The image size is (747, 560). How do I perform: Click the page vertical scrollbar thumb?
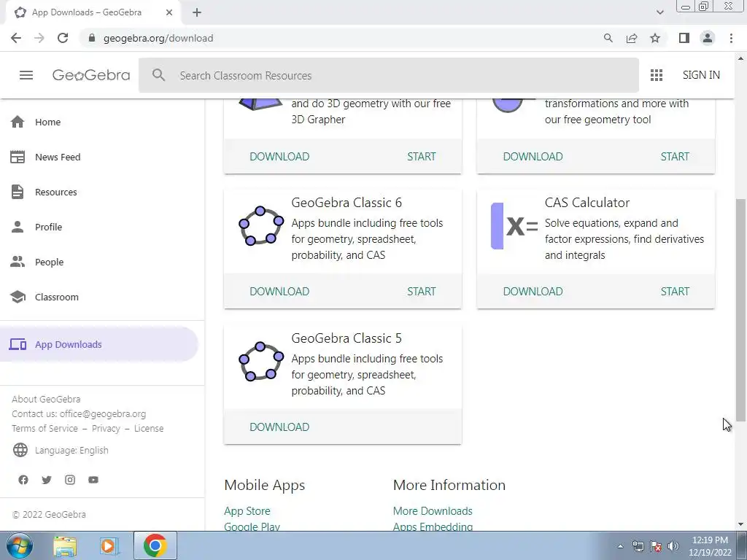[x=740, y=309]
